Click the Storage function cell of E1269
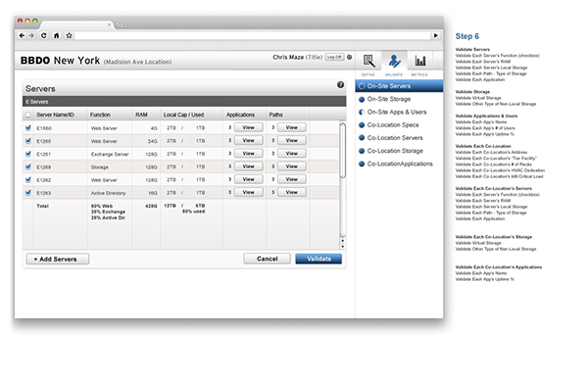Screen dimensions: 588x380 click(x=100, y=167)
